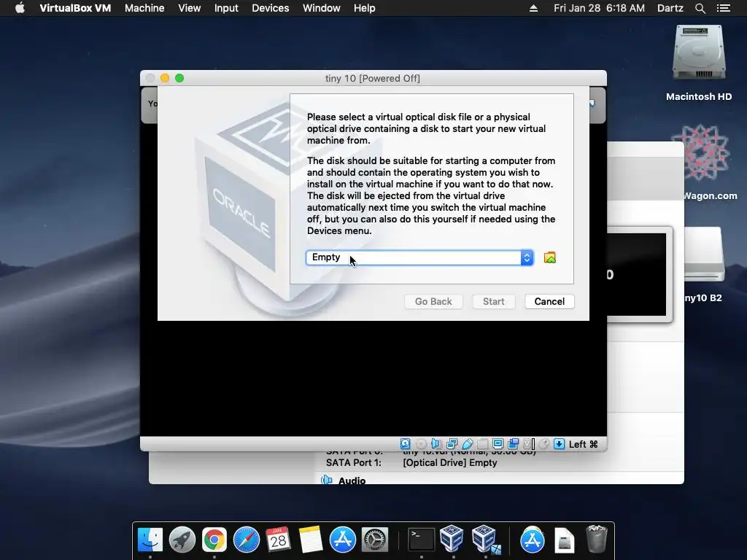This screenshot has height=560, width=747.
Task: Open Finder from the Dock
Action: [150, 540]
